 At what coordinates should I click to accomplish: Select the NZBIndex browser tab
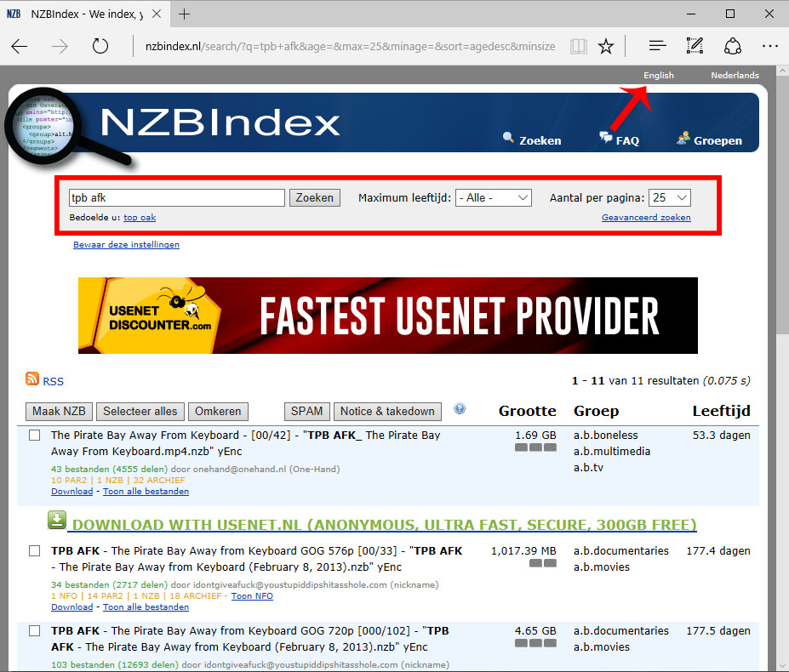pos(84,14)
